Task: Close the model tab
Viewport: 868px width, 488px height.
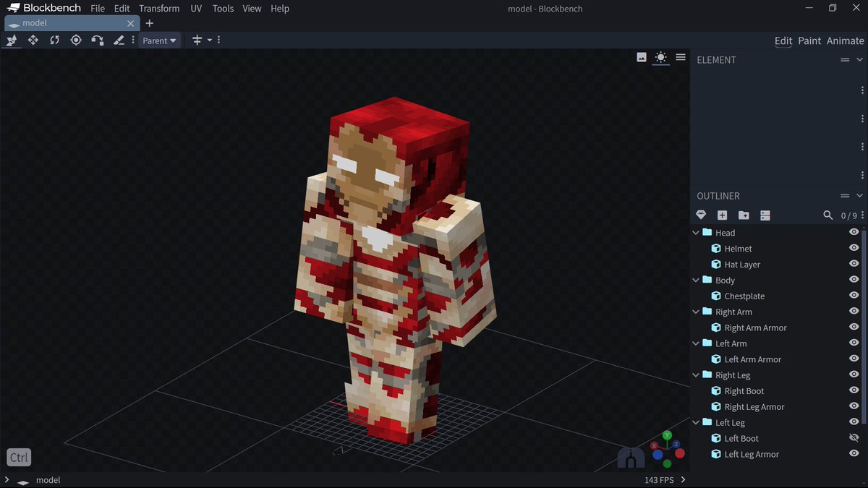Action: coord(131,23)
